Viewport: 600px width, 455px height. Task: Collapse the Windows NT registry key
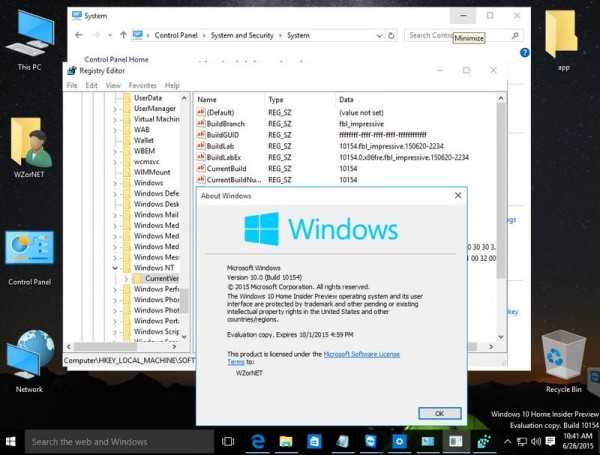coord(115,268)
